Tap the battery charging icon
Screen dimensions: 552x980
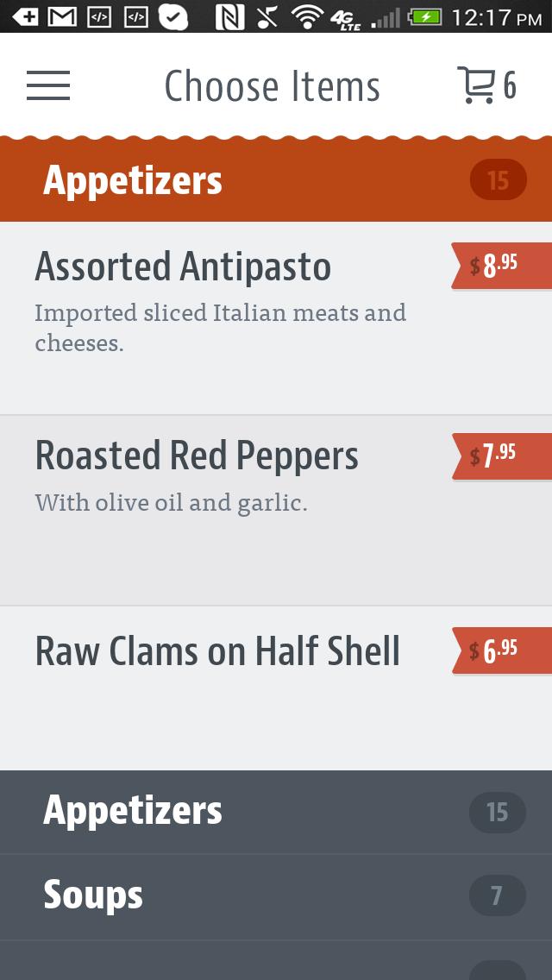coord(425,16)
